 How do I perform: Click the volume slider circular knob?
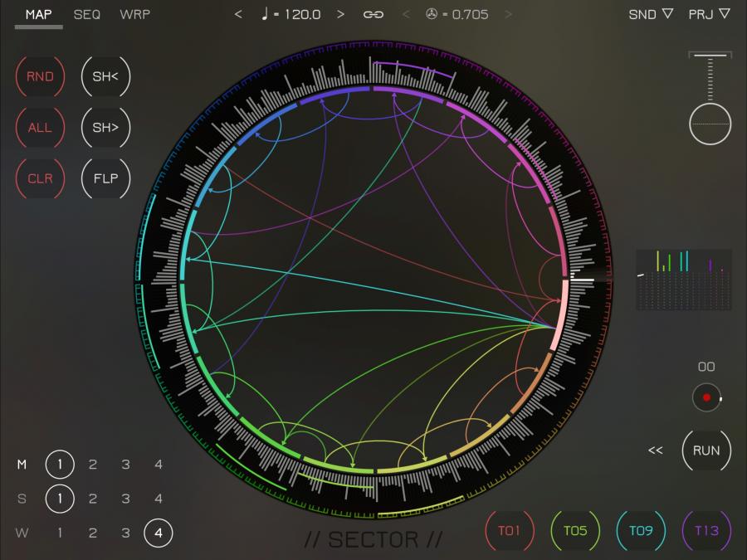tap(710, 124)
